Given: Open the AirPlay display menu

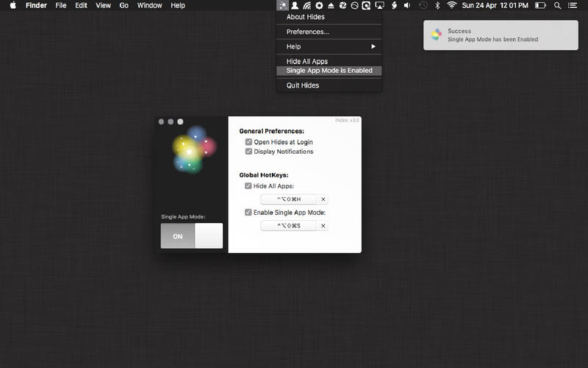Looking at the screenshot, I should [379, 5].
